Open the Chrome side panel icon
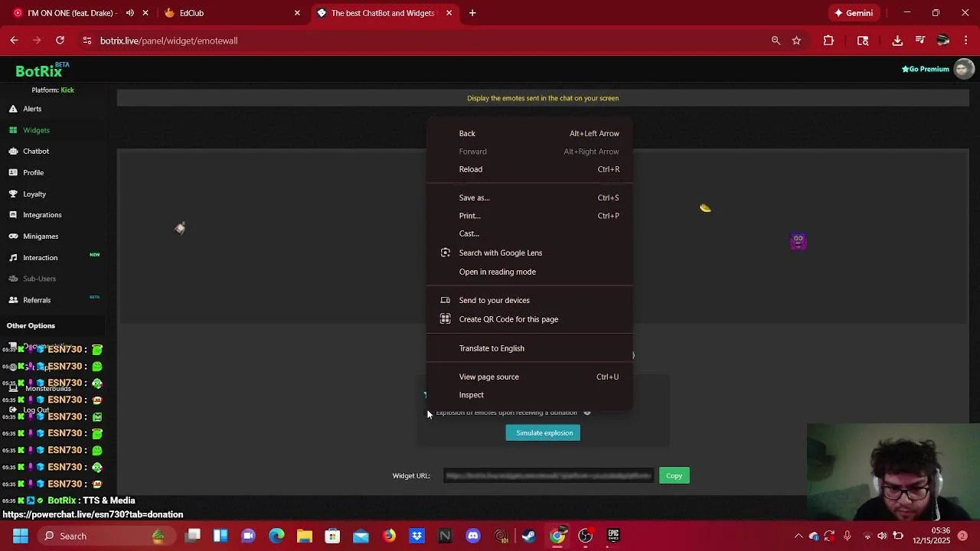980x551 pixels. (x=863, y=41)
